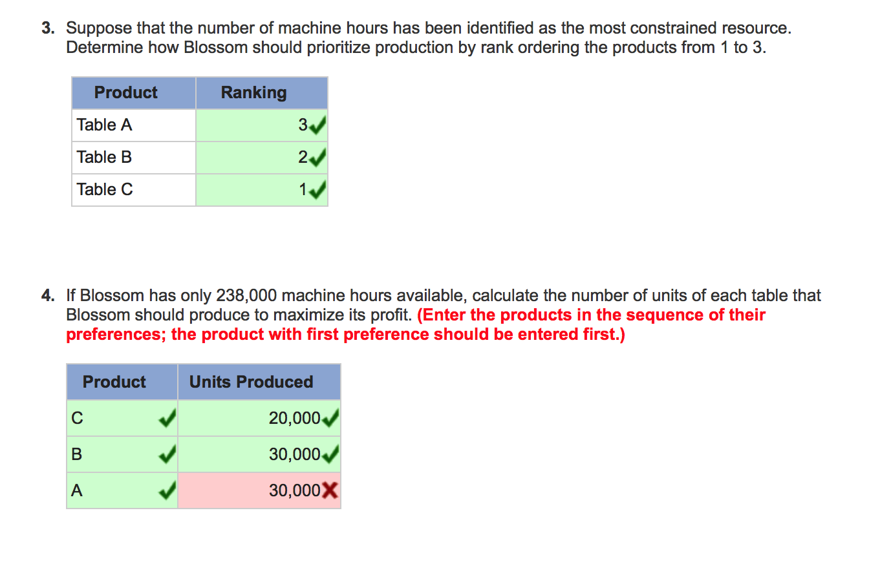Click question 3 text about machine hours

click(429, 37)
